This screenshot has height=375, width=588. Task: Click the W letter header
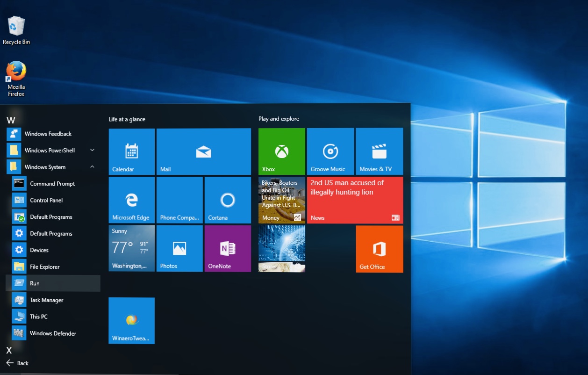(11, 120)
